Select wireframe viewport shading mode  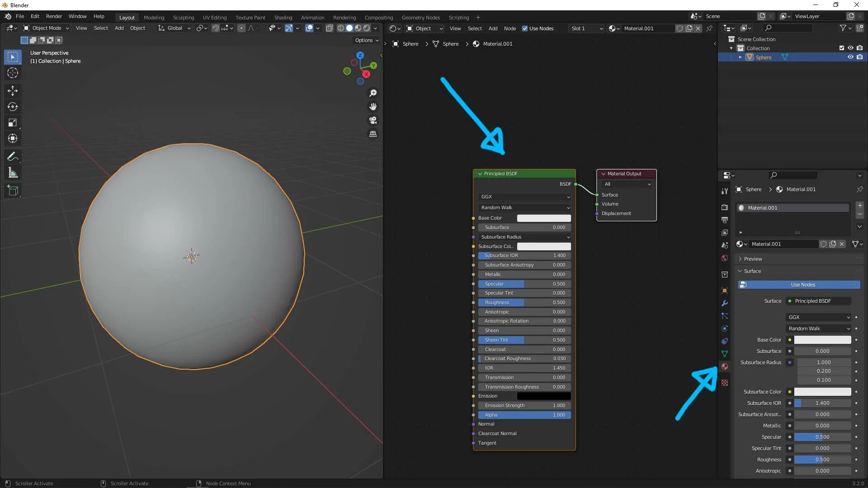[341, 28]
